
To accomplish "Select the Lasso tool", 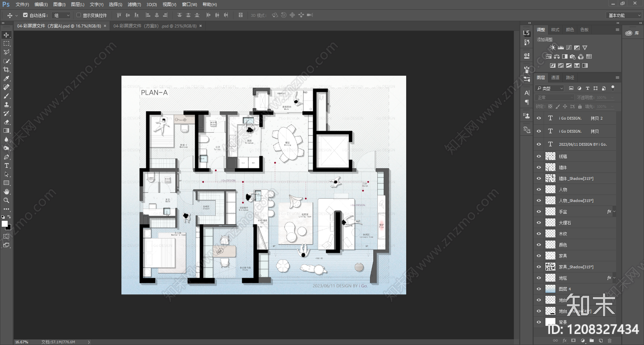I will 6,52.
